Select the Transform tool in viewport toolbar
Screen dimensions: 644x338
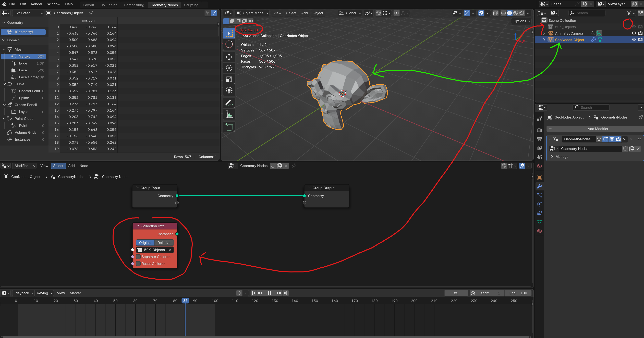coord(229,90)
